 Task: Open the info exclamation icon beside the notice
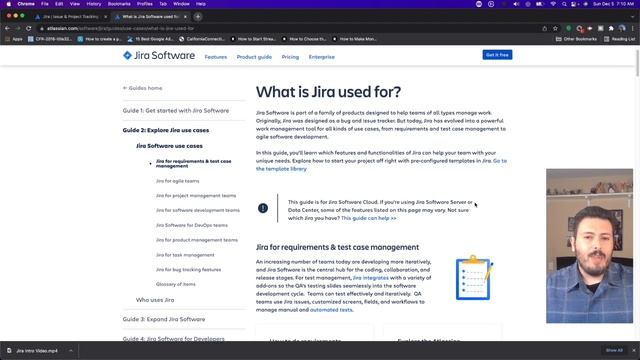(263, 208)
